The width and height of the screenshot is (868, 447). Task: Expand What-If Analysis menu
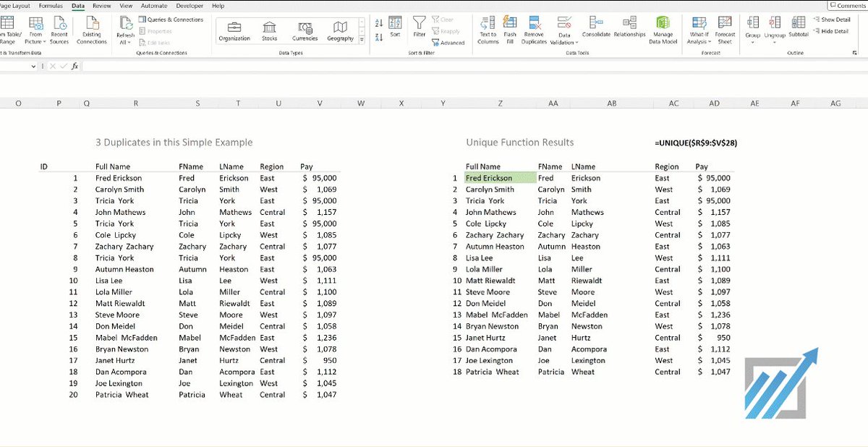click(x=699, y=32)
